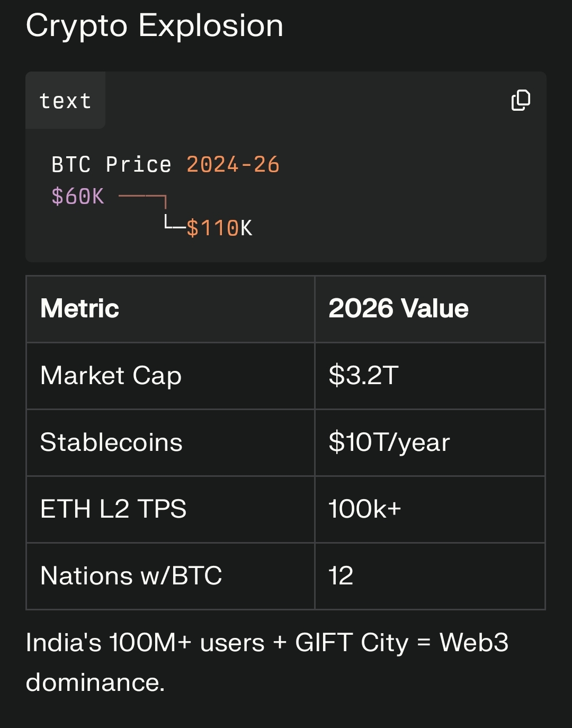Click the 2026 Value column header
Image resolution: width=572 pixels, height=728 pixels.
(398, 308)
